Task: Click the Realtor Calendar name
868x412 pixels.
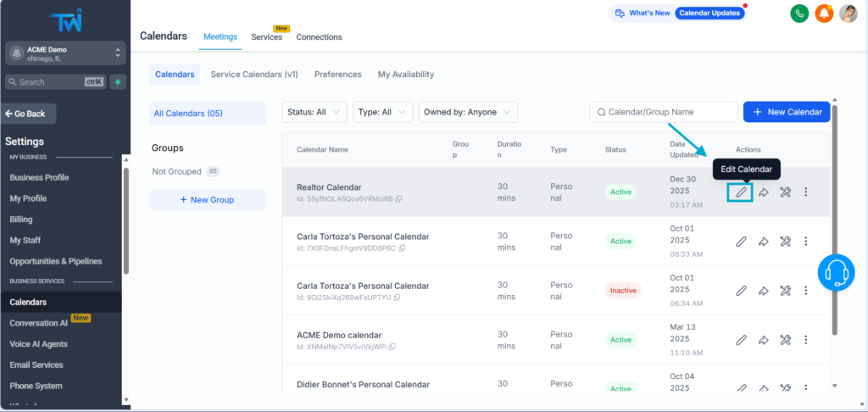Action: 329,187
